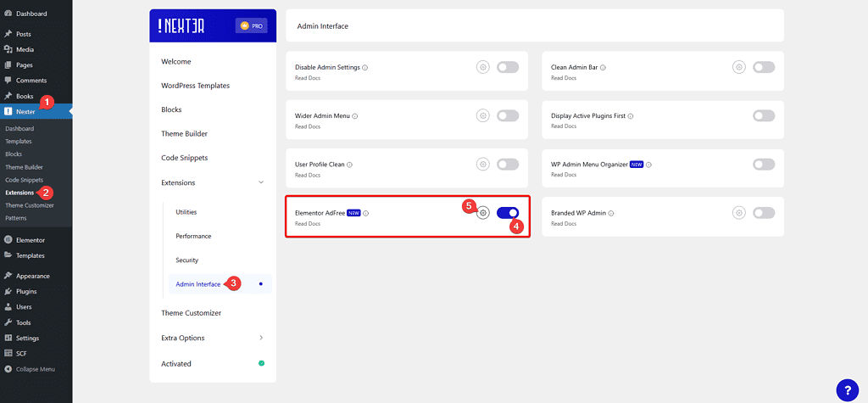Image resolution: width=868 pixels, height=403 pixels.
Task: Click info icon beside Elementor AdFree
Action: tap(366, 213)
